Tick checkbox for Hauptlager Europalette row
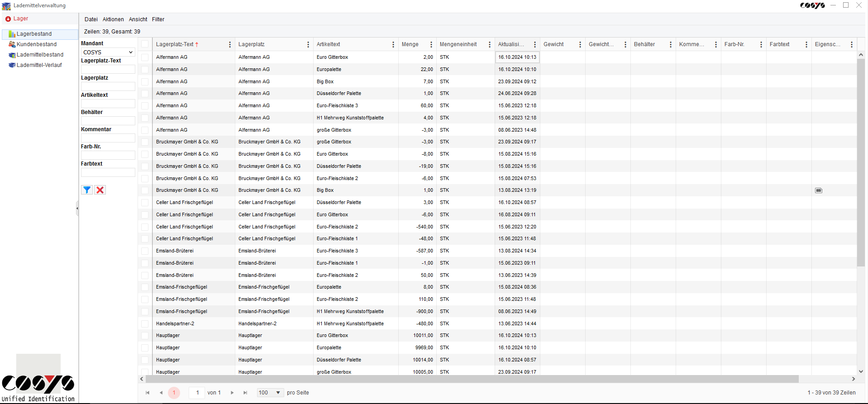 (145, 348)
